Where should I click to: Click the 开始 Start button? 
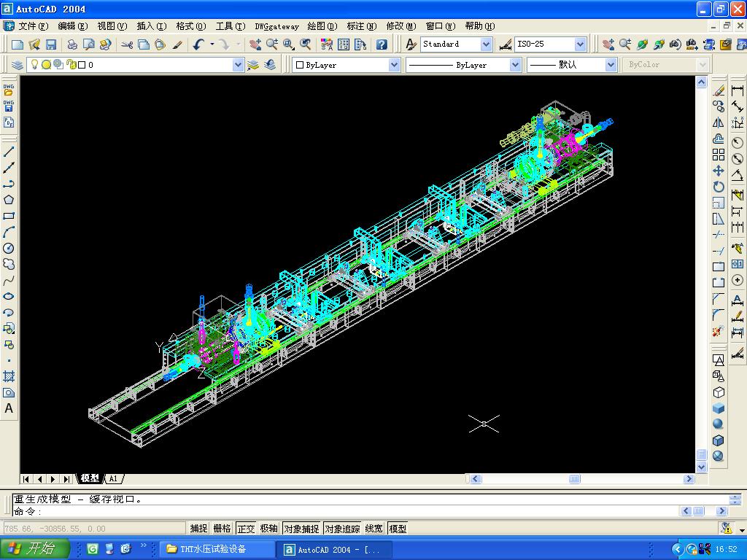35,549
